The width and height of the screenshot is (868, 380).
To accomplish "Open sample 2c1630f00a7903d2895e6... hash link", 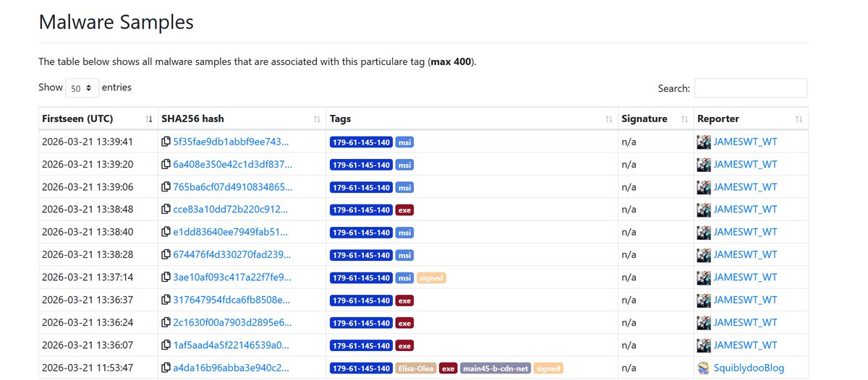I will click(x=232, y=323).
